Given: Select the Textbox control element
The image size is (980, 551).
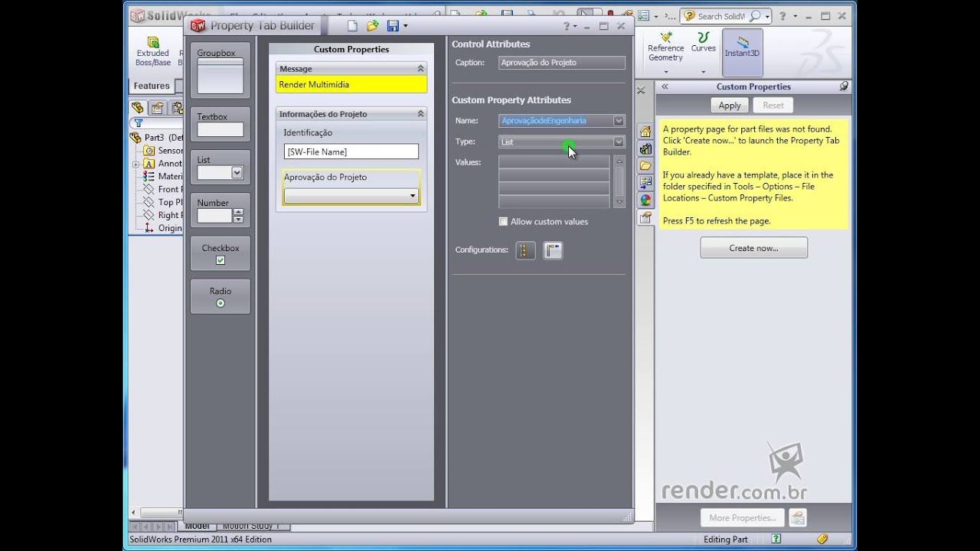Looking at the screenshot, I should [x=220, y=125].
